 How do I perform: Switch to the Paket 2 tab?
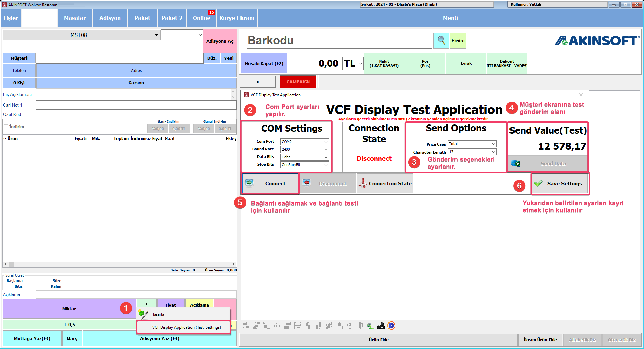[172, 18]
